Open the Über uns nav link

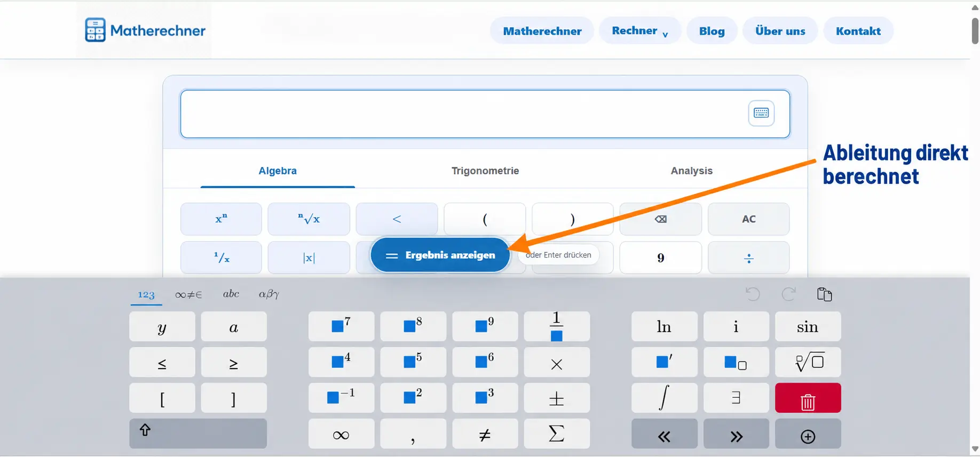click(x=780, y=31)
